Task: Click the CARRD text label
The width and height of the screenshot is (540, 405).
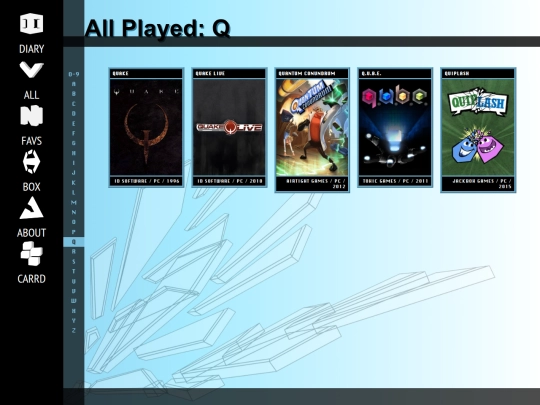Action: 31,279
